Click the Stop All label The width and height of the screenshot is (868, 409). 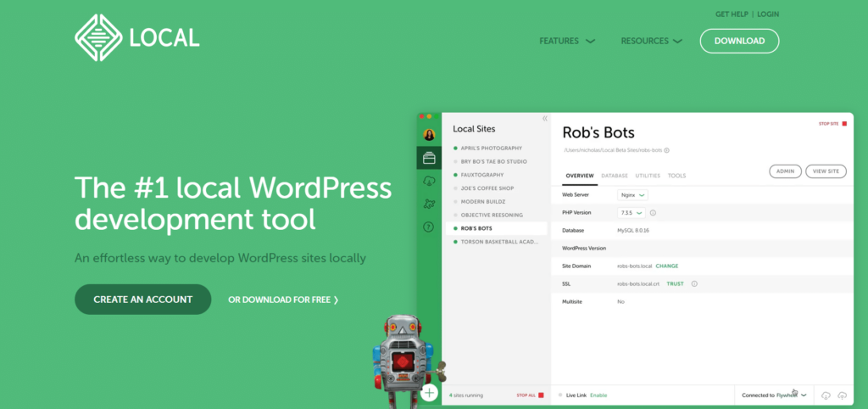pos(526,395)
